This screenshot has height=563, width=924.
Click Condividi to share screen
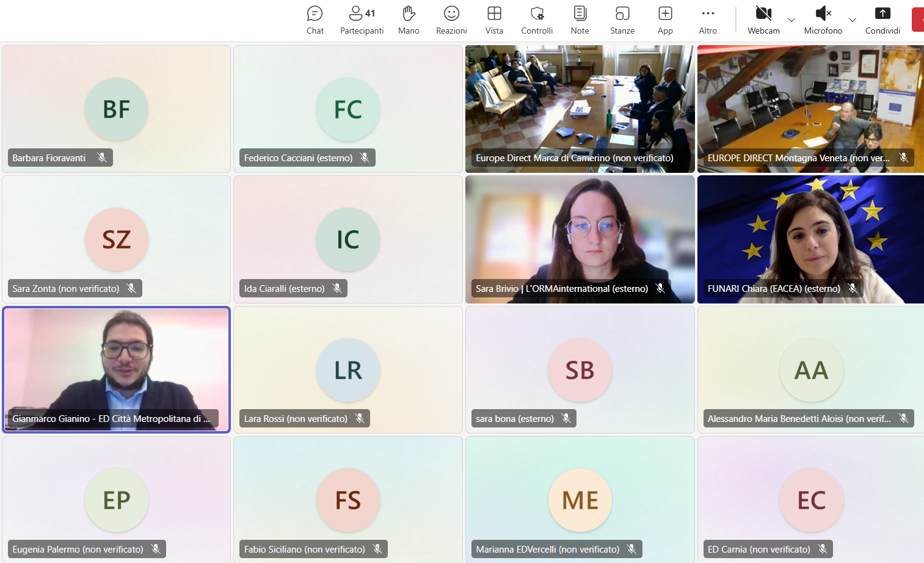tap(882, 20)
